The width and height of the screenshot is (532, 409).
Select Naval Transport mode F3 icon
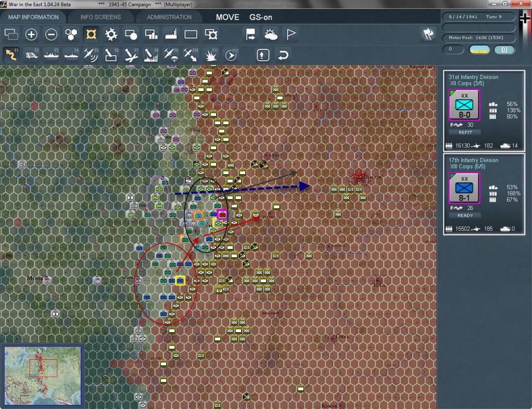pos(51,55)
